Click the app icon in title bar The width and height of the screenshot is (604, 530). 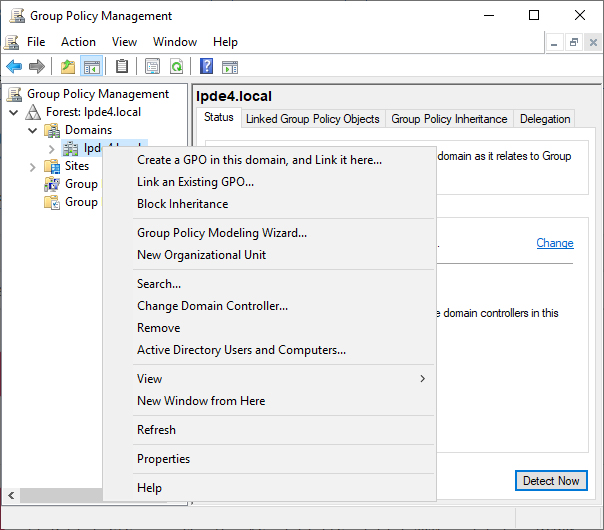click(17, 16)
